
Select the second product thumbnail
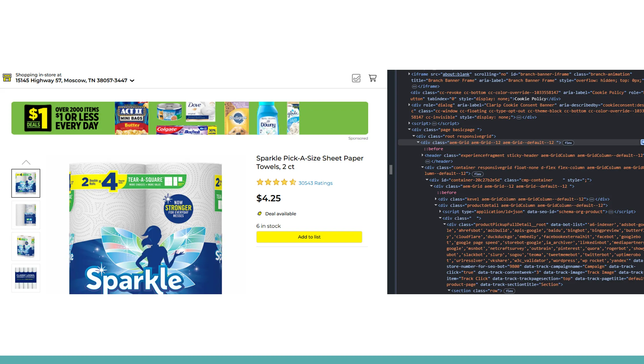tap(26, 215)
